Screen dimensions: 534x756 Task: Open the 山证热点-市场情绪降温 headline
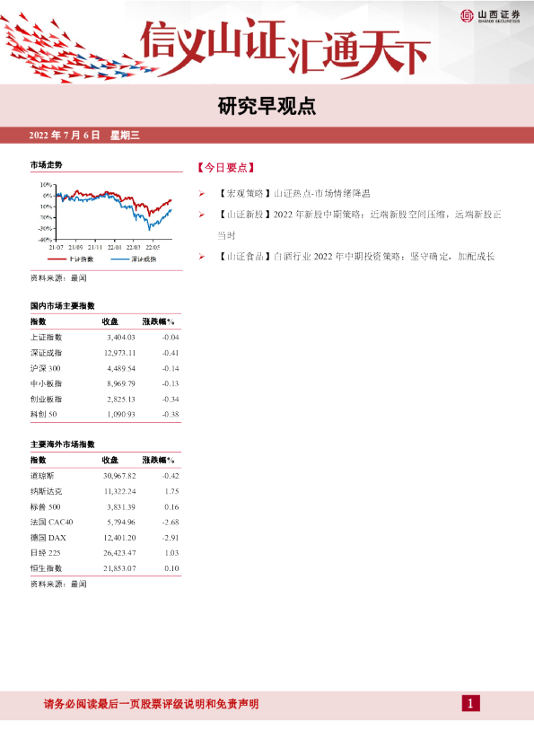click(322, 194)
